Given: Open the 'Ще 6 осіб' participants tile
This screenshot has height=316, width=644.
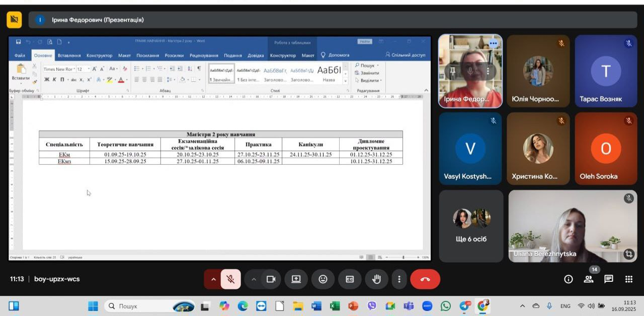Looking at the screenshot, I should 471,226.
